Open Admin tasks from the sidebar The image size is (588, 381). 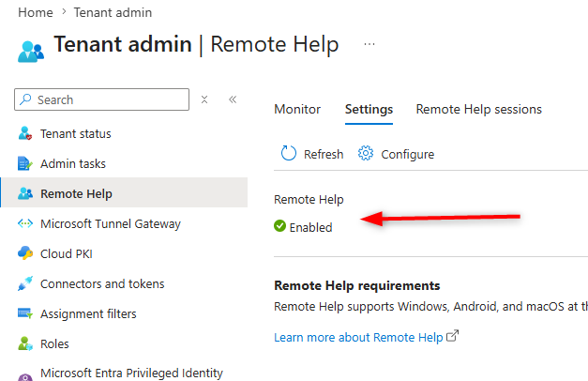pyautogui.click(x=73, y=163)
